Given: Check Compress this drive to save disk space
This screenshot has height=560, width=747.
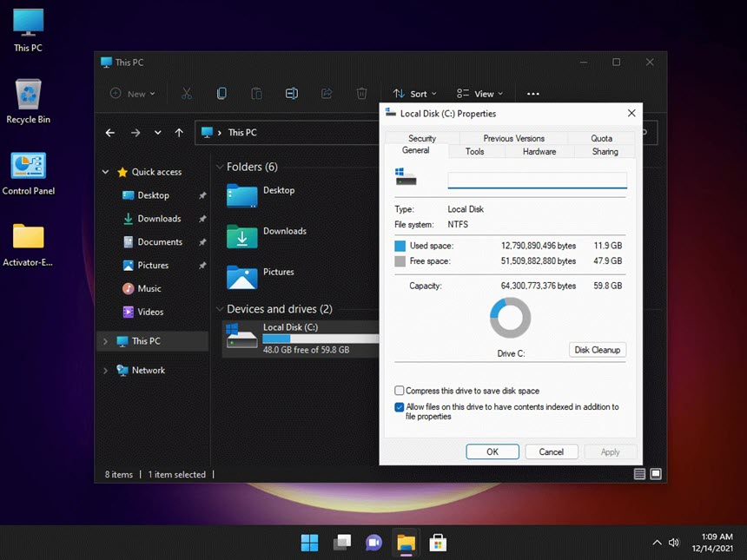Looking at the screenshot, I should pyautogui.click(x=400, y=391).
